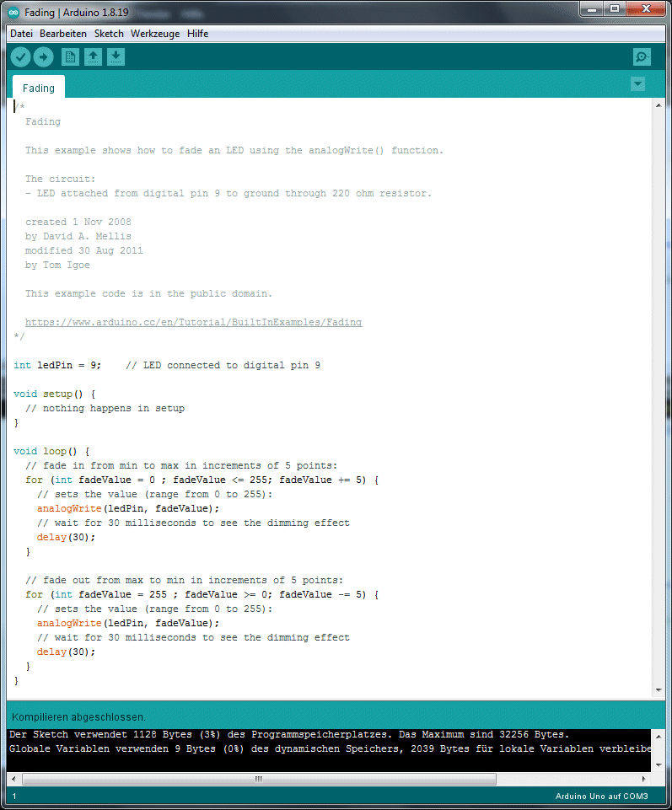Open the Datei menu
The image size is (672, 810).
pyautogui.click(x=21, y=34)
